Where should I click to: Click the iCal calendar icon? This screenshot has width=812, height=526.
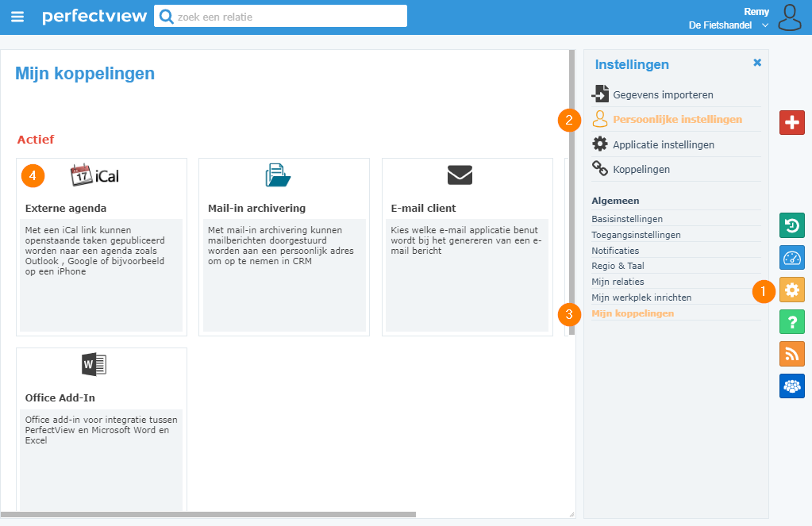coord(94,175)
